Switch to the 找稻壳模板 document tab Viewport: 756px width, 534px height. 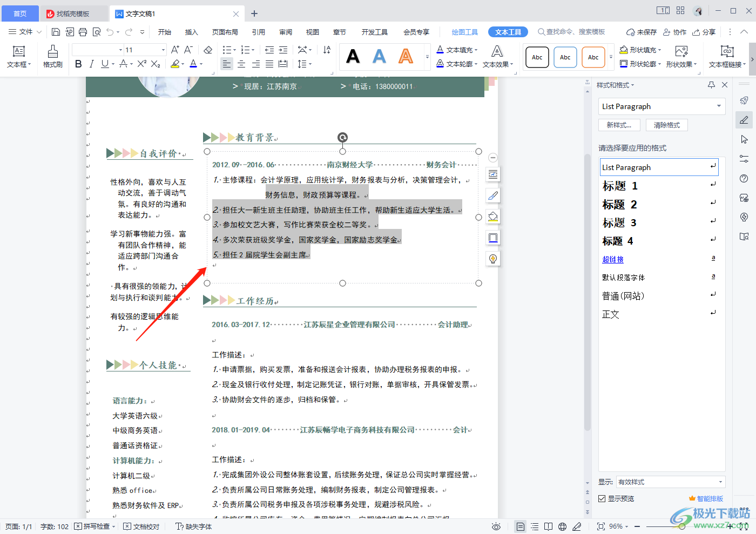pyautogui.click(x=73, y=13)
